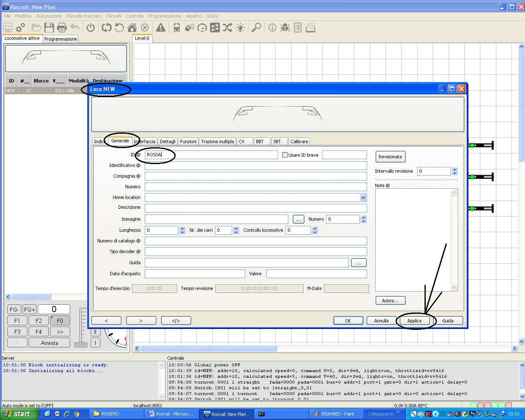The height and width of the screenshot is (420, 525).
Task: Save plan with floppy disk icon
Action: point(49,27)
